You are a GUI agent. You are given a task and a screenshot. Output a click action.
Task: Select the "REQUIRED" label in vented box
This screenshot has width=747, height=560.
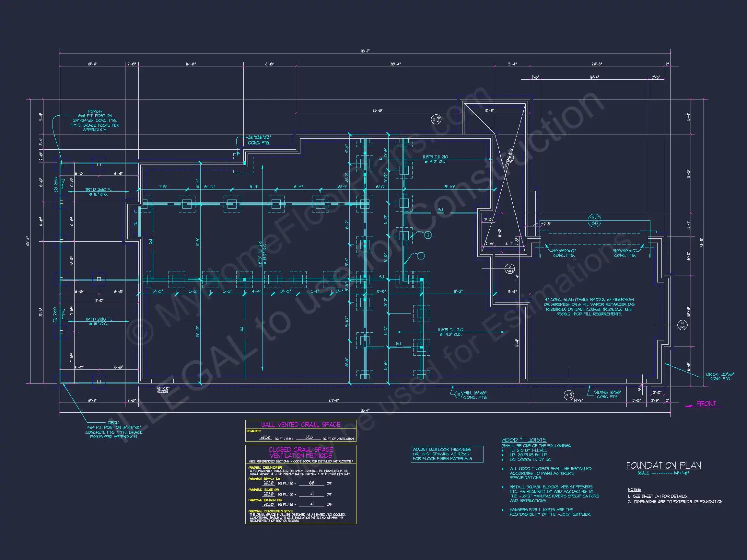[x=254, y=431]
